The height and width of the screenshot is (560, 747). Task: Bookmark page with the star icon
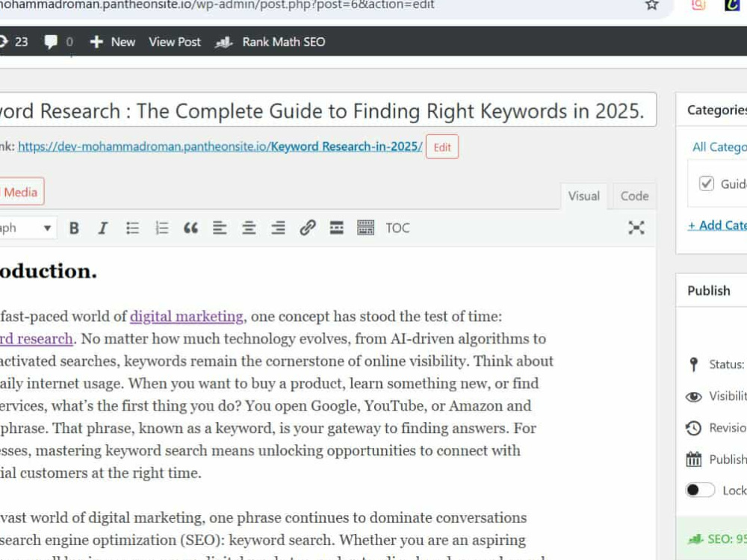651,5
